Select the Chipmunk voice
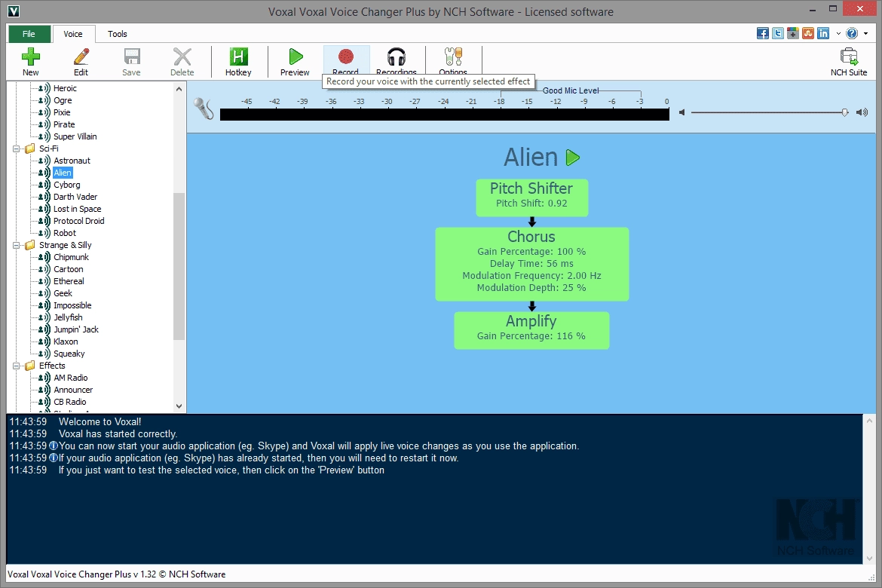 coord(72,257)
